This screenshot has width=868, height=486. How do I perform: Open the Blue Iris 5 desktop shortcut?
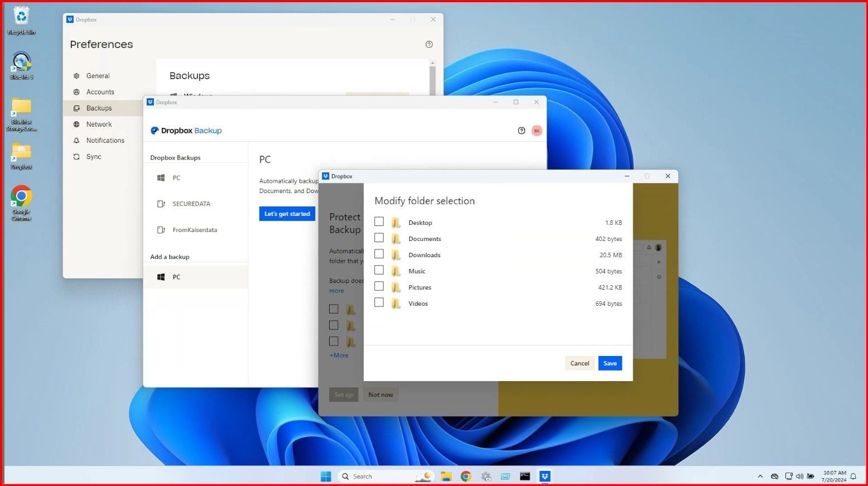21,65
